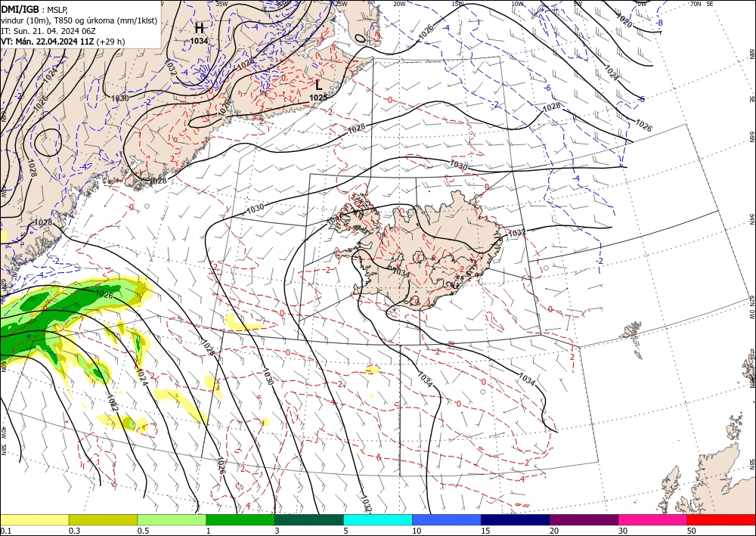
Task: Select the medium green 1–3 mm legend swatch
Action: pyautogui.click(x=240, y=519)
